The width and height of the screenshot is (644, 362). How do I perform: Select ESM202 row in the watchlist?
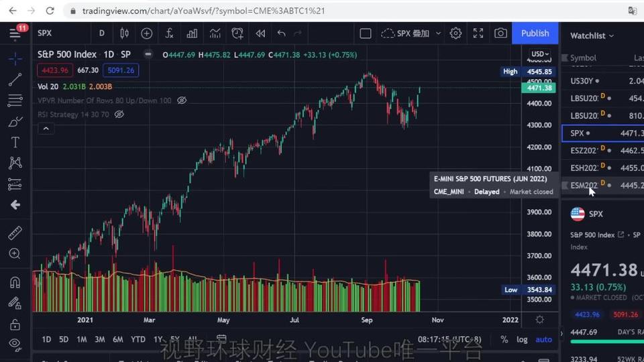click(x=602, y=186)
